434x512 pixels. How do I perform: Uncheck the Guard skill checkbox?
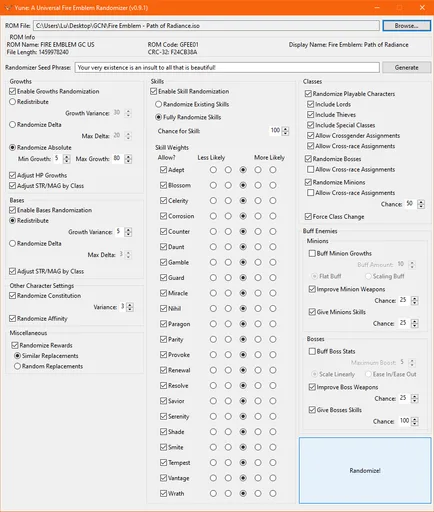pyautogui.click(x=163, y=278)
